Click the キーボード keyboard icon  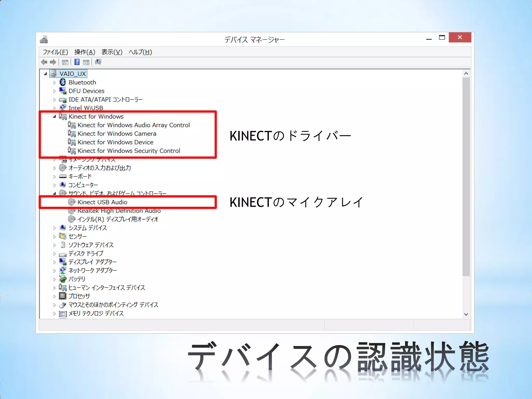[x=63, y=176]
